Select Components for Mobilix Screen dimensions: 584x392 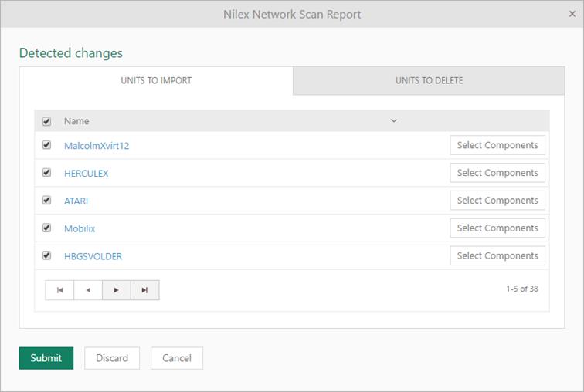coord(497,228)
